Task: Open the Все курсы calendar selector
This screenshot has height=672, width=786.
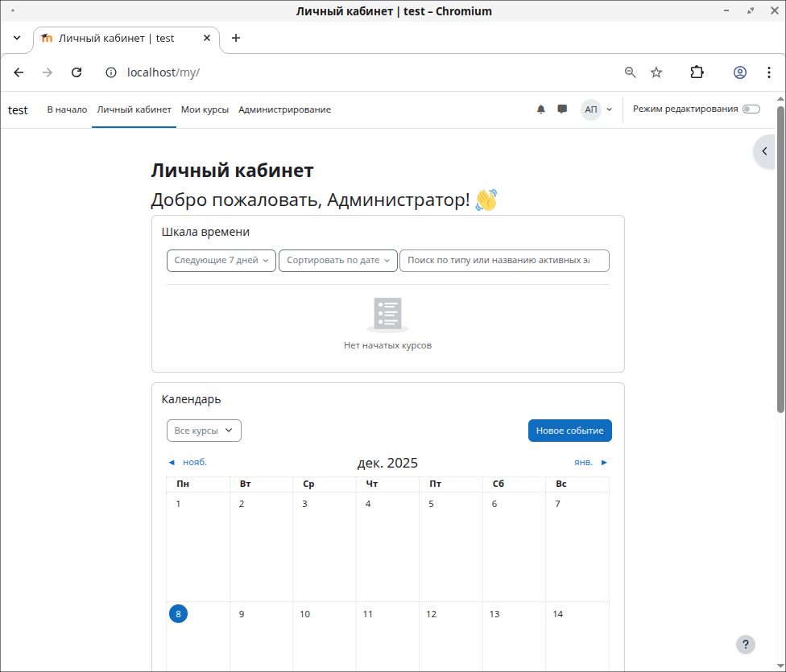Action: pos(204,431)
